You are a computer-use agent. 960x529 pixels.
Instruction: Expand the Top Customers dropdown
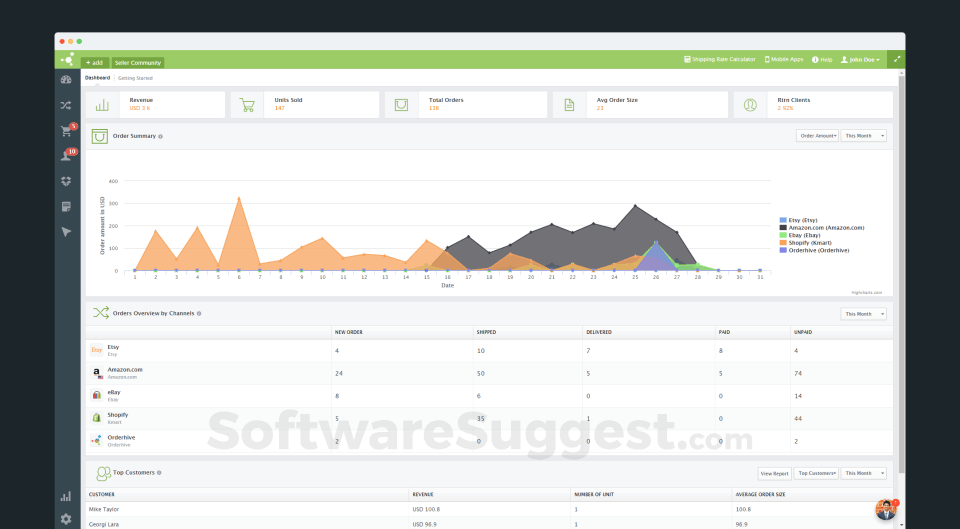[816, 473]
